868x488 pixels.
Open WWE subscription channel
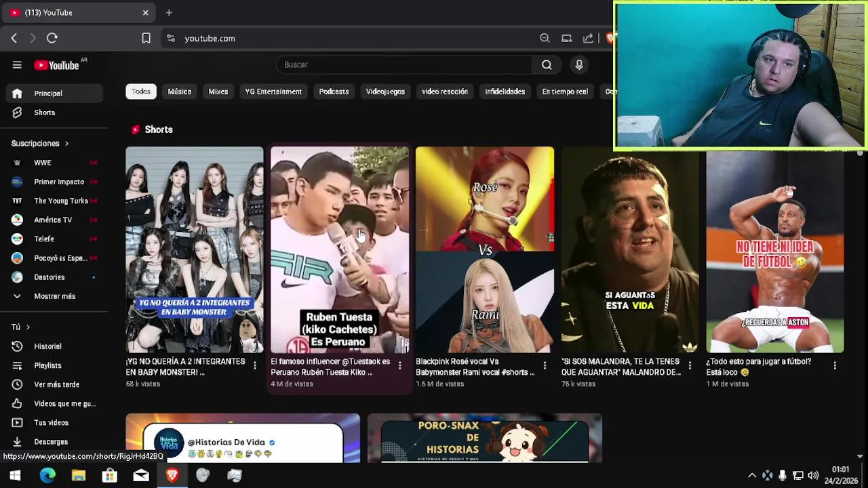click(54, 163)
